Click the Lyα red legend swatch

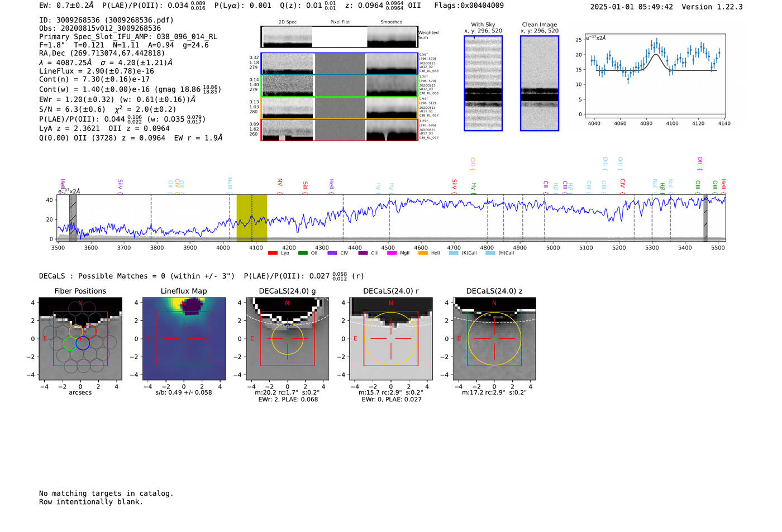pyautogui.click(x=273, y=253)
